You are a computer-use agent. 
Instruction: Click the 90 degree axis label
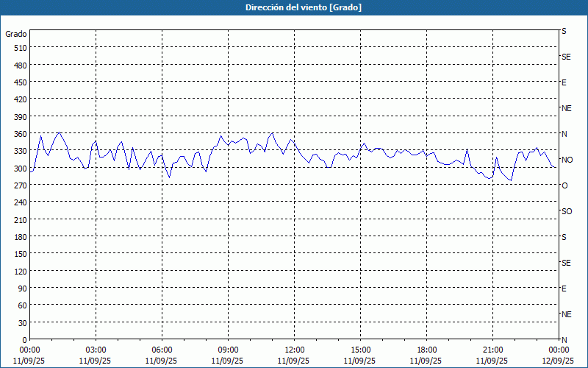pyautogui.click(x=21, y=289)
